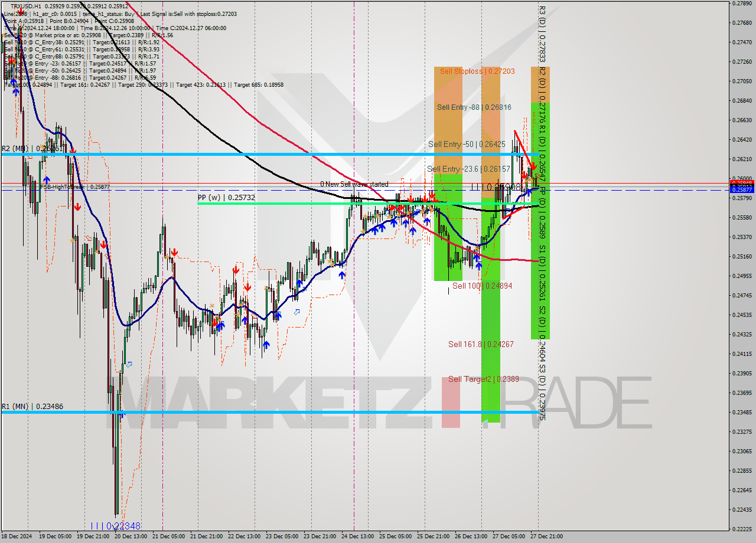This screenshot has width=756, height=543.
Task: Click the 'R1 (MN) | 0.23486' label
Action: tap(32, 406)
